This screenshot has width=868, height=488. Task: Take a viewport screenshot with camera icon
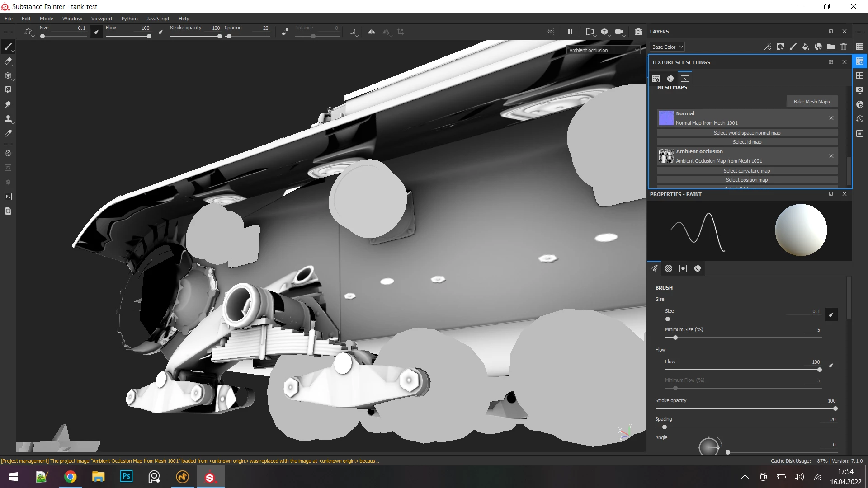(638, 32)
